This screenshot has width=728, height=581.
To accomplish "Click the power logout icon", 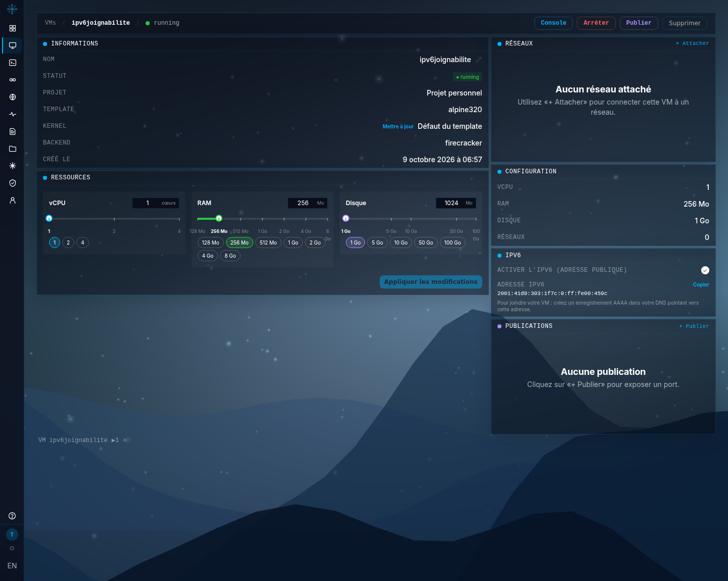I will tap(12, 548).
